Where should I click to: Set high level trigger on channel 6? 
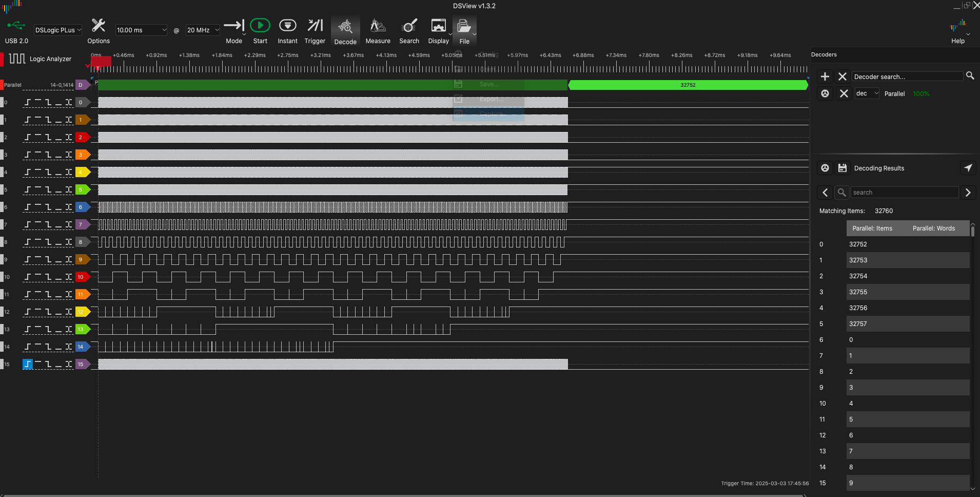pos(38,207)
